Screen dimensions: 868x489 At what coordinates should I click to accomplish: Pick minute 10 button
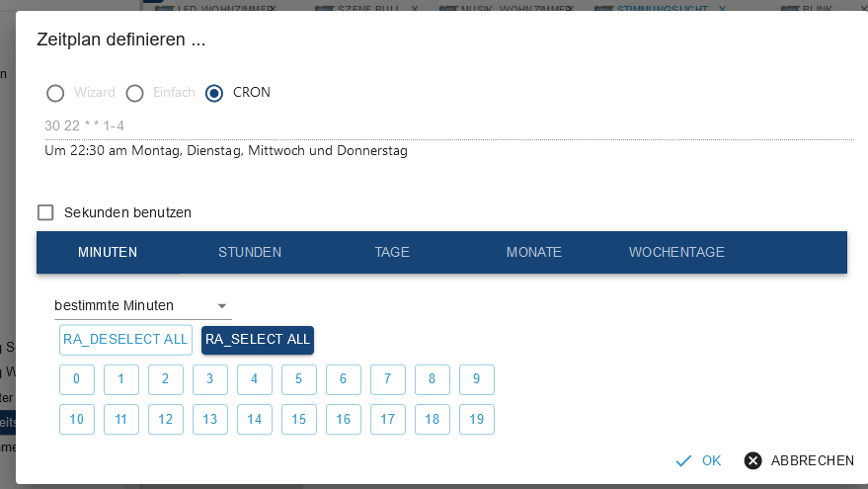[76, 419]
